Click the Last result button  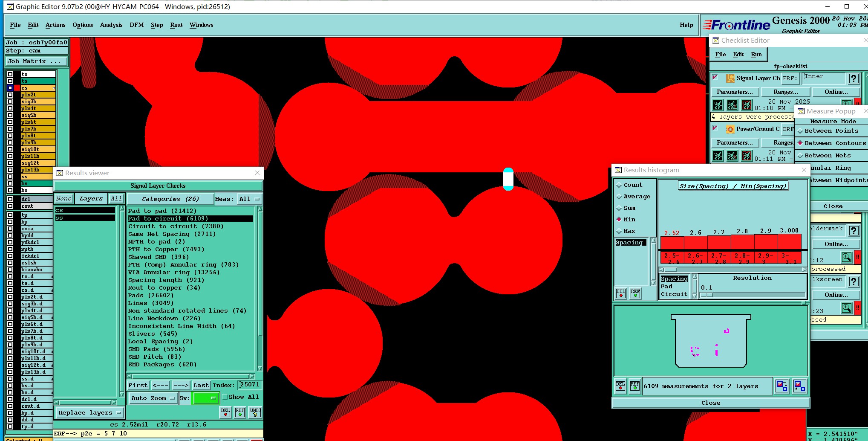tap(201, 385)
